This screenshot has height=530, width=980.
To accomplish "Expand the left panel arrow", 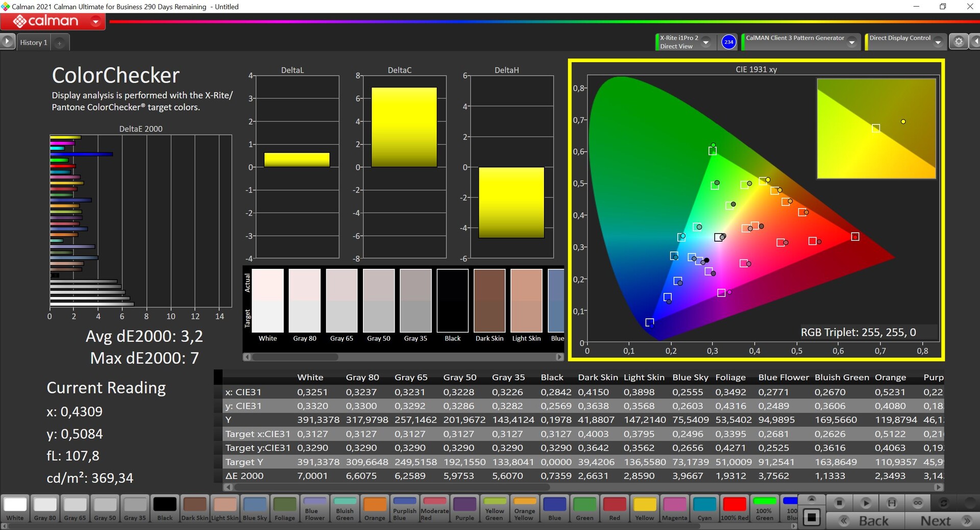I will 7,42.
